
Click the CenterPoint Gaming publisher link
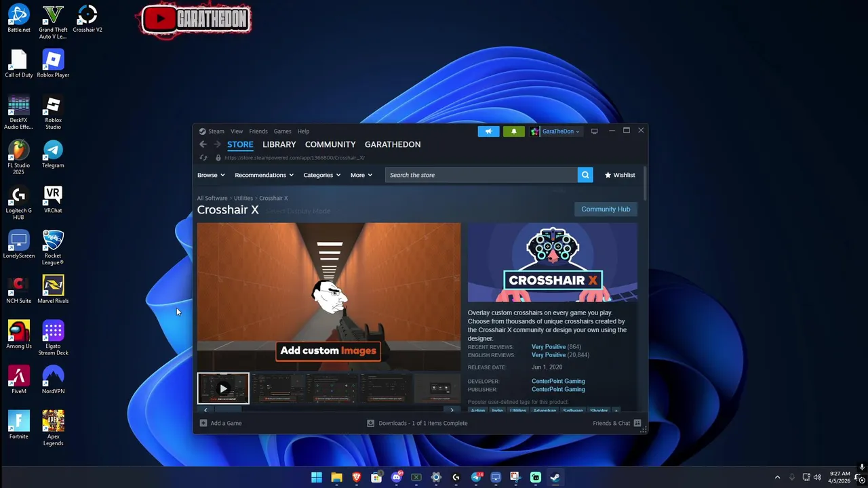tap(558, 389)
